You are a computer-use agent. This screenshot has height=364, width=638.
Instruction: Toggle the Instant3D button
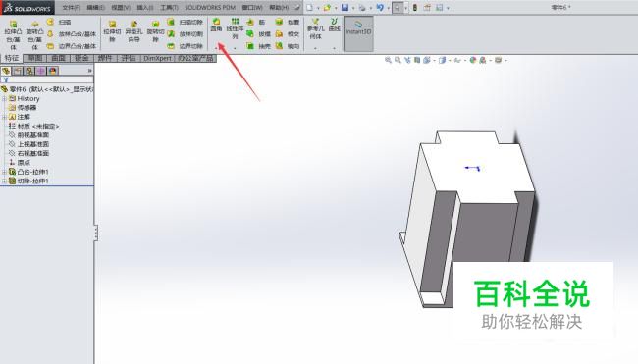(x=358, y=33)
